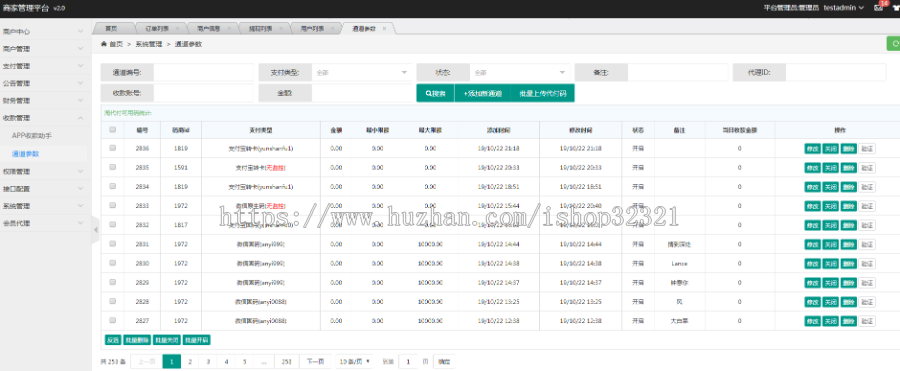This screenshot has height=371, width=900.
Task: Open the 支付类型 dropdown
Action: coord(362,72)
